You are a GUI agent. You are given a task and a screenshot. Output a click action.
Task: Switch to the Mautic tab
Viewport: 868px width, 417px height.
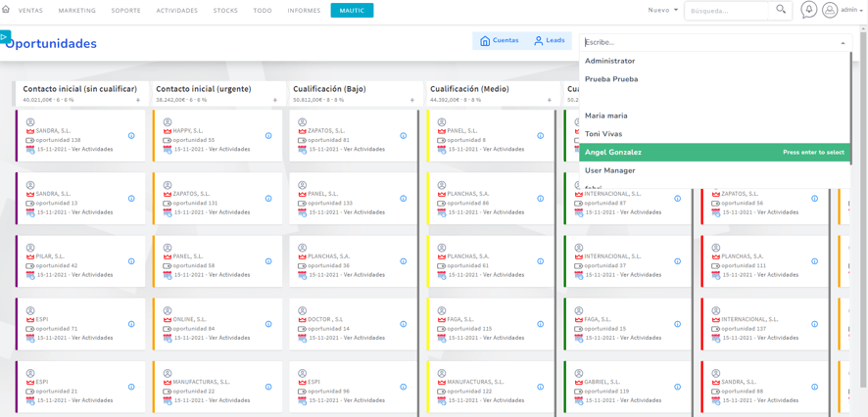(x=352, y=11)
